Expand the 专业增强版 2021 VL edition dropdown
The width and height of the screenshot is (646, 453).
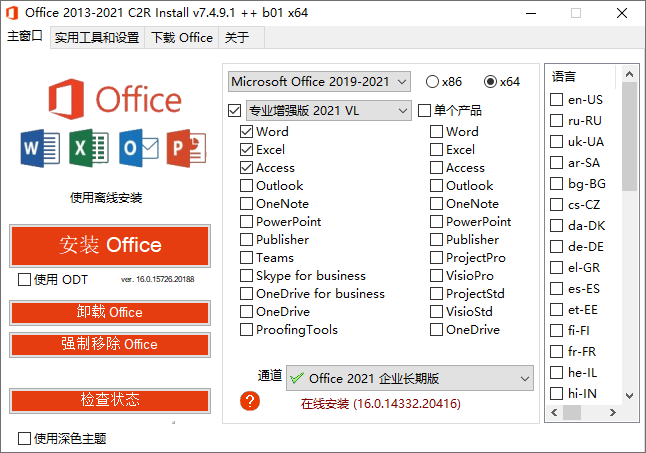[328, 110]
